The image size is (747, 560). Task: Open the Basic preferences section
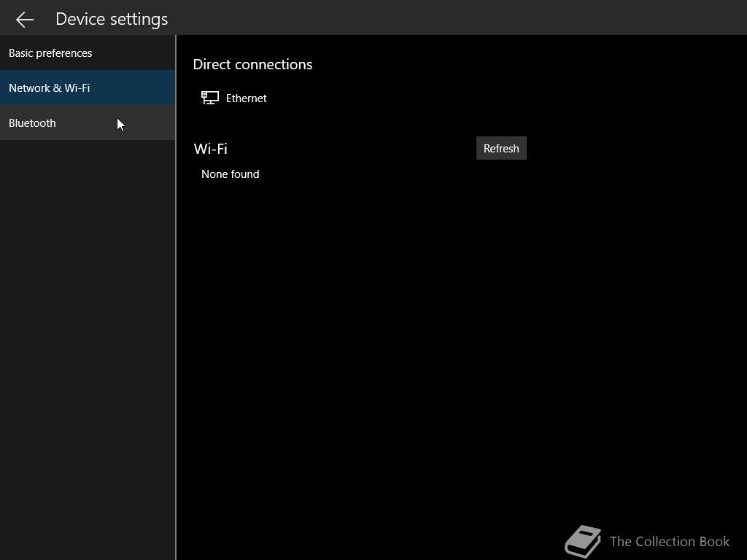pos(50,53)
